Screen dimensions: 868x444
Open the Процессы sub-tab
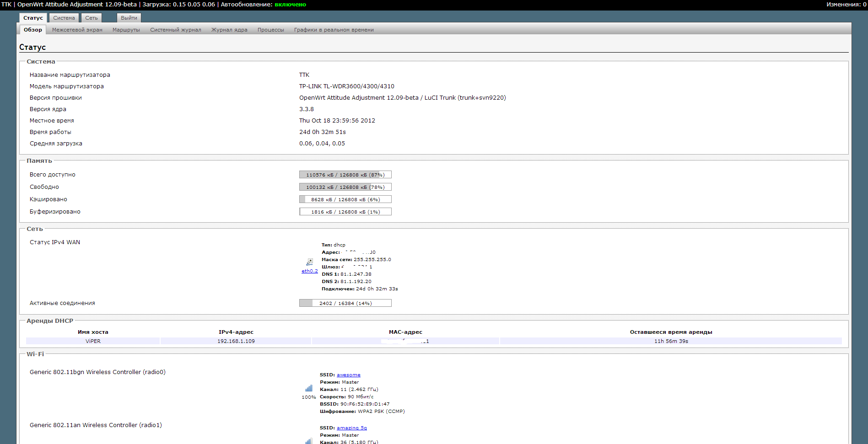[271, 30]
